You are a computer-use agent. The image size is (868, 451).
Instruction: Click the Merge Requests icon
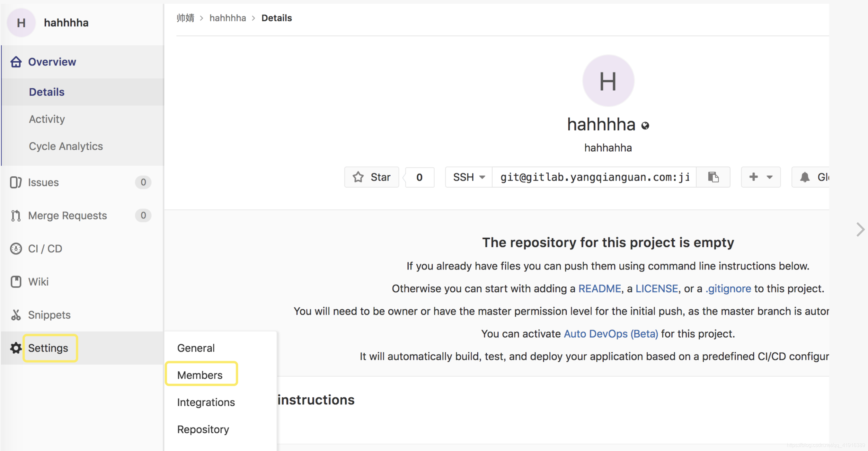[16, 216]
